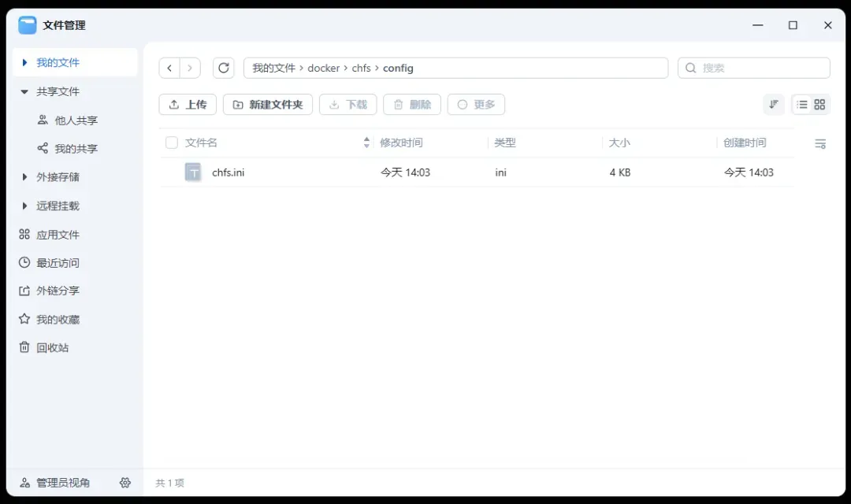Viewport: 851px width, 504px height.
Task: Select the chfs.ini file checkbox
Action: 171,172
